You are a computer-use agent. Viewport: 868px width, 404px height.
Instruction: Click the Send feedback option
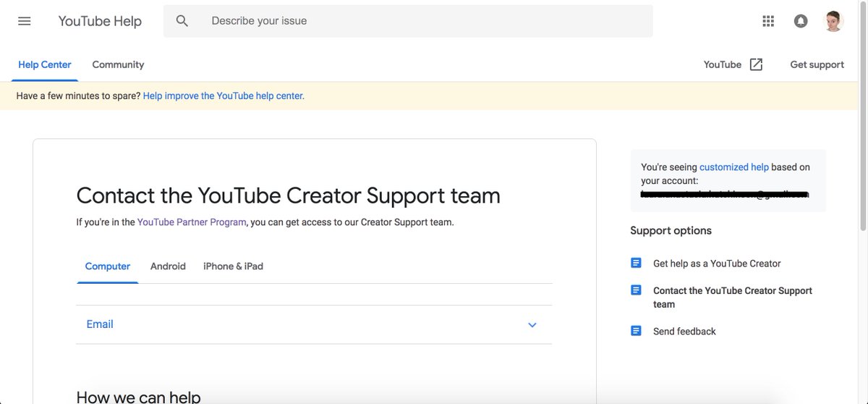pos(684,332)
